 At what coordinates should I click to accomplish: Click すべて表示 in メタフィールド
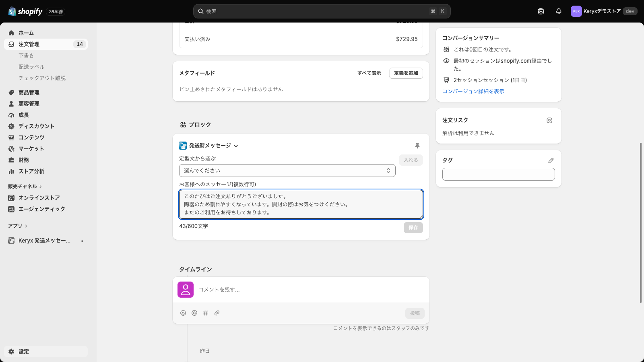tap(369, 73)
